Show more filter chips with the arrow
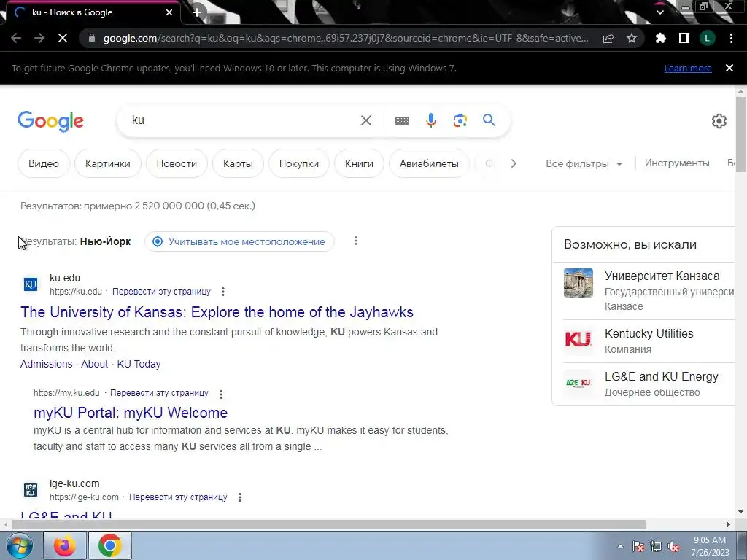The width and height of the screenshot is (747, 560). coord(513,163)
